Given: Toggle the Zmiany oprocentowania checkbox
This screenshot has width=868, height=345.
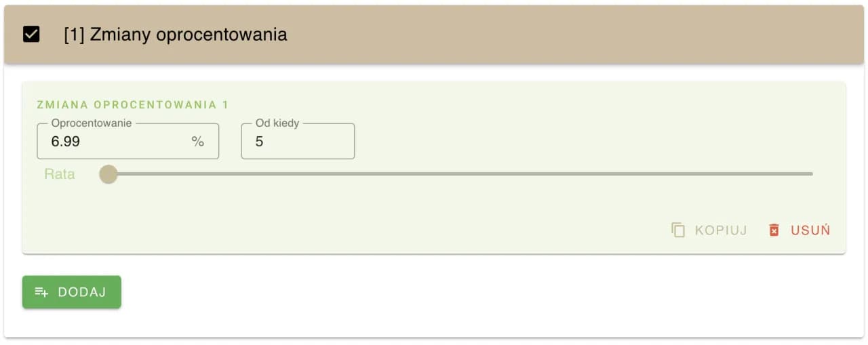Looking at the screenshot, I should (31, 35).
